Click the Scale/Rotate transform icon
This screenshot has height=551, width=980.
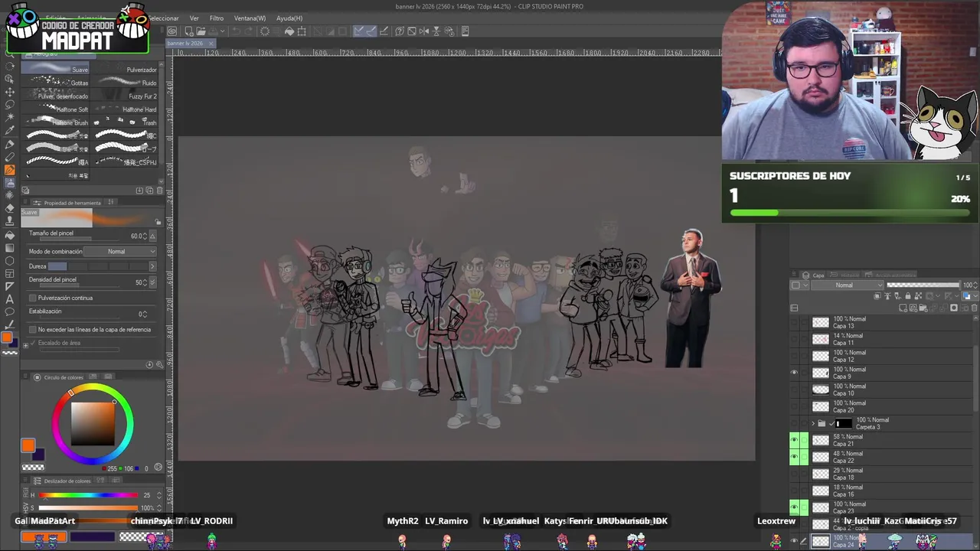(x=302, y=31)
